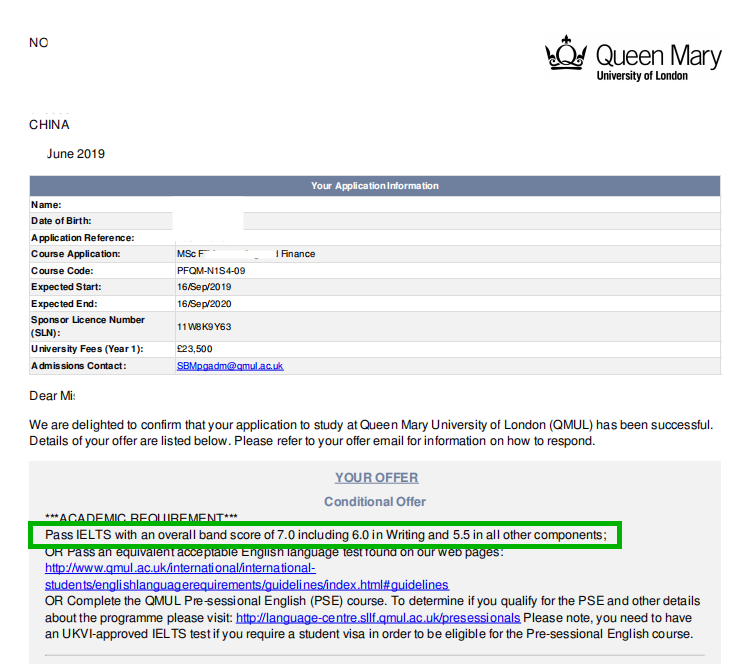Click the Dear Mi salutation text
The image size is (749, 664).
click(52, 396)
